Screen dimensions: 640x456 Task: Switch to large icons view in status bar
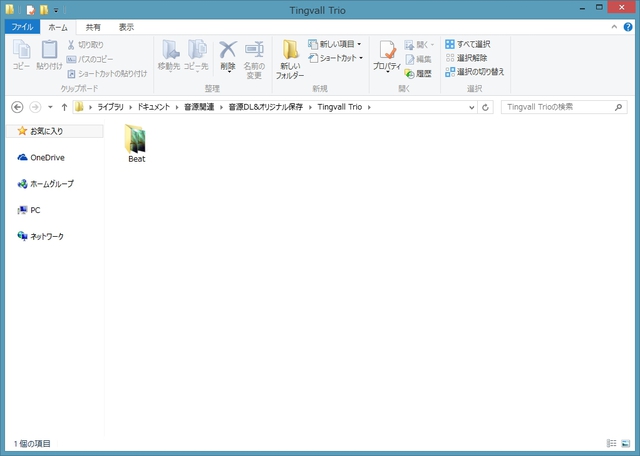pos(626,443)
